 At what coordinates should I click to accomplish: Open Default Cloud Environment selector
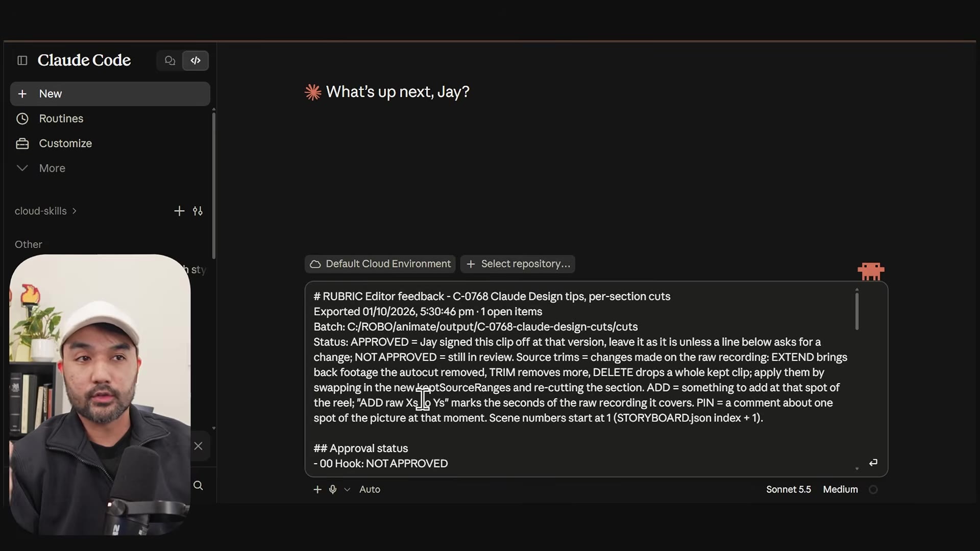pyautogui.click(x=380, y=264)
